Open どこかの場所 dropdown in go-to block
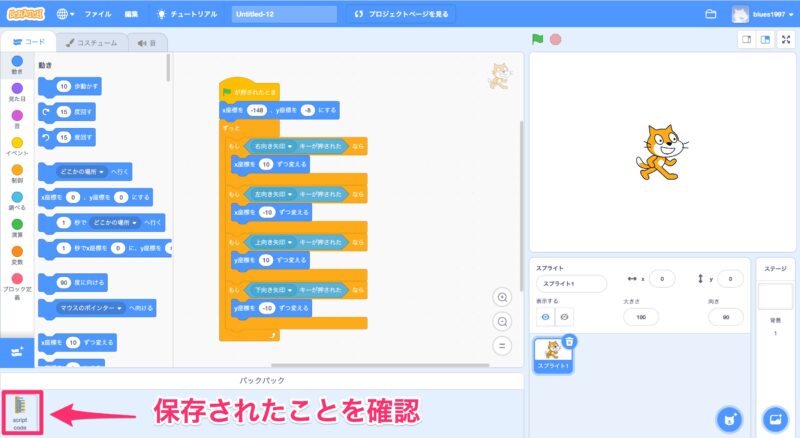Screen dimensions: 800x438 [82, 171]
